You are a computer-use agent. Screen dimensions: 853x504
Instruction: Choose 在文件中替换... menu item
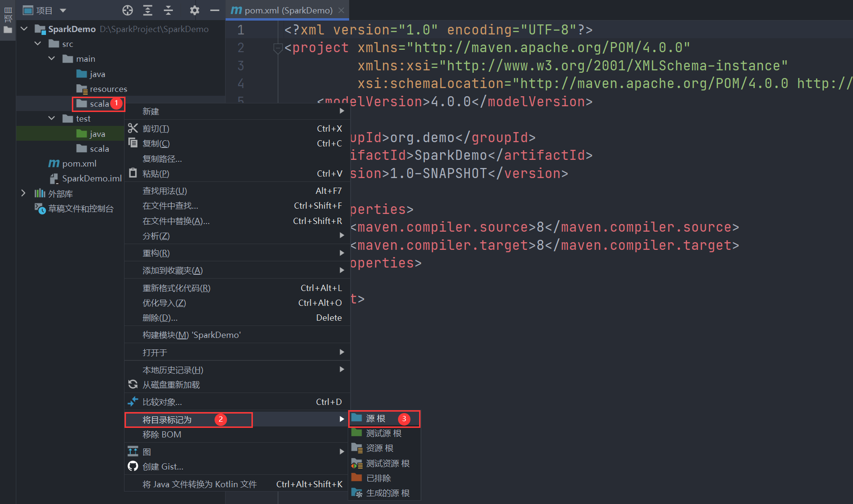(x=237, y=221)
